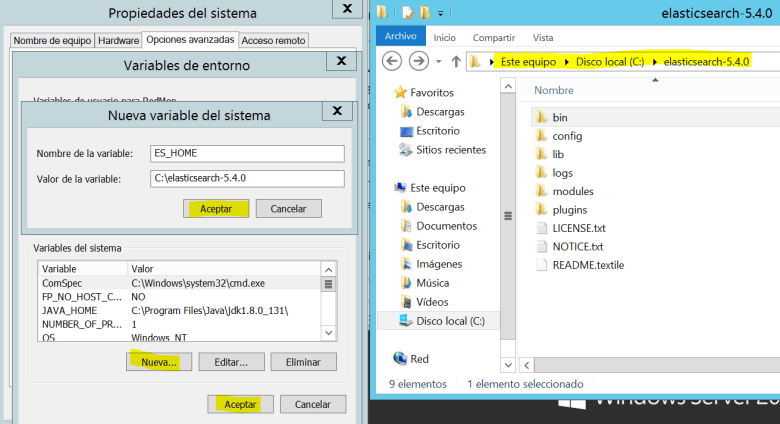Collapse the Favoritos section
The width and height of the screenshot is (780, 424).
tap(387, 92)
